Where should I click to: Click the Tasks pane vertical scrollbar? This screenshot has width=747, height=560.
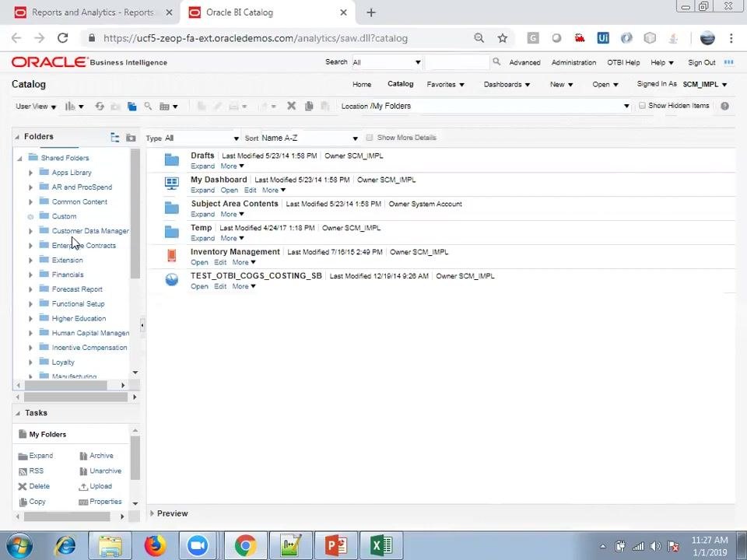pos(135,457)
